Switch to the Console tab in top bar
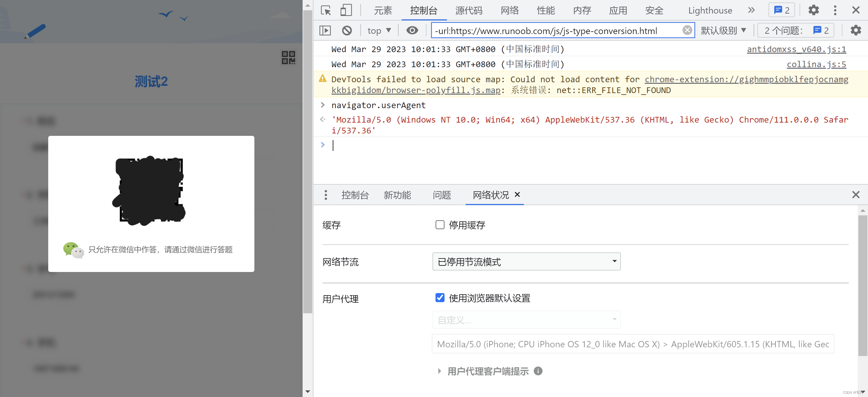The height and width of the screenshot is (397, 868). (x=423, y=11)
